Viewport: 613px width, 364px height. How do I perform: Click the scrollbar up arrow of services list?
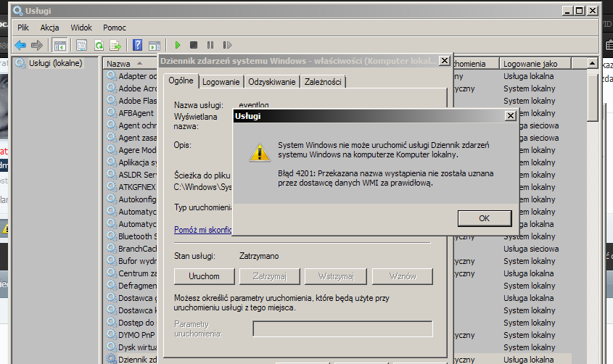[592, 63]
